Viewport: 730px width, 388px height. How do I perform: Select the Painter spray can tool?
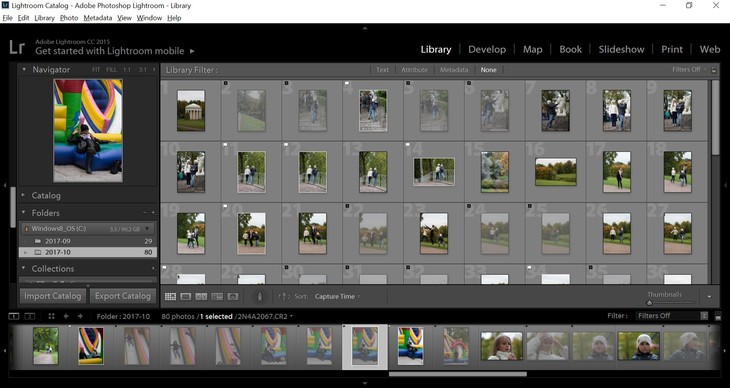point(260,296)
